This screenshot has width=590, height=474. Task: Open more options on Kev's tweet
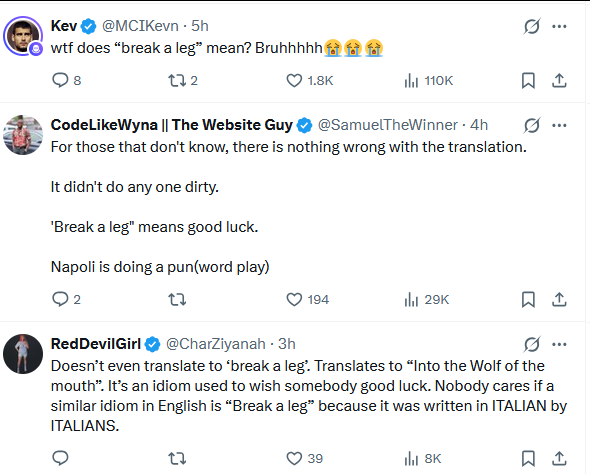[559, 26]
